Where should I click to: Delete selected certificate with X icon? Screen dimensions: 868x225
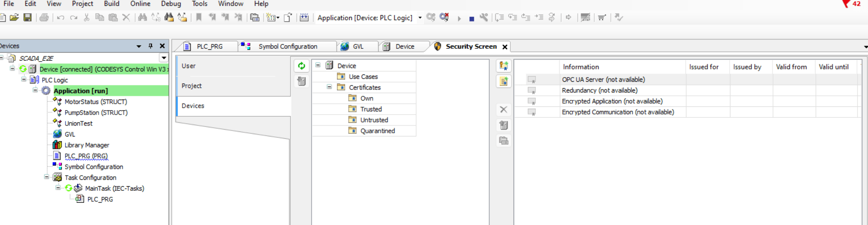coord(503,110)
